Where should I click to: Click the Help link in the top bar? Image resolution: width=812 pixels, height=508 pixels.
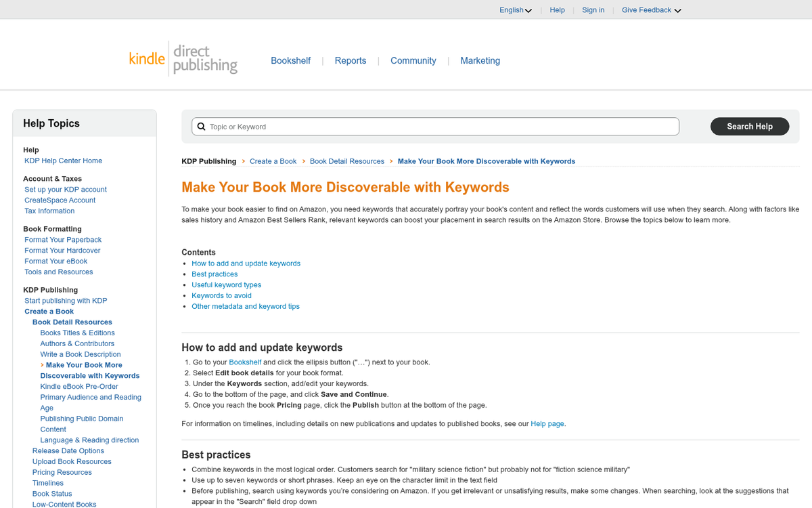[557, 9]
